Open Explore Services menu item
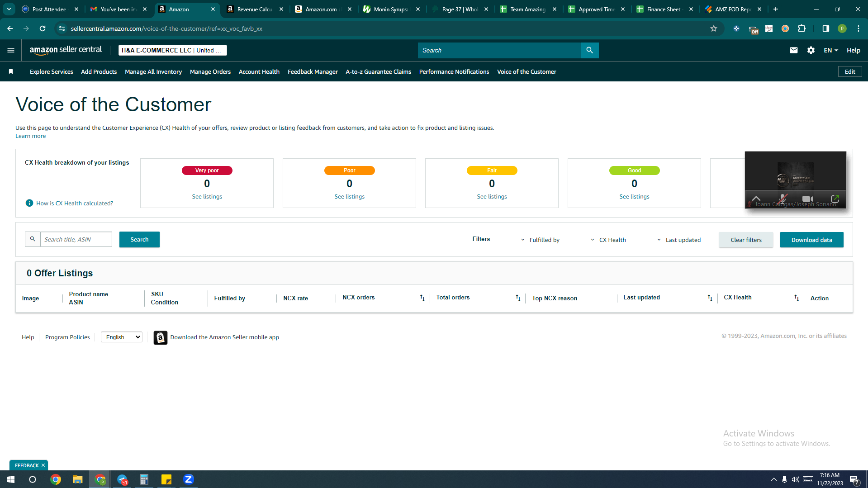 (52, 71)
